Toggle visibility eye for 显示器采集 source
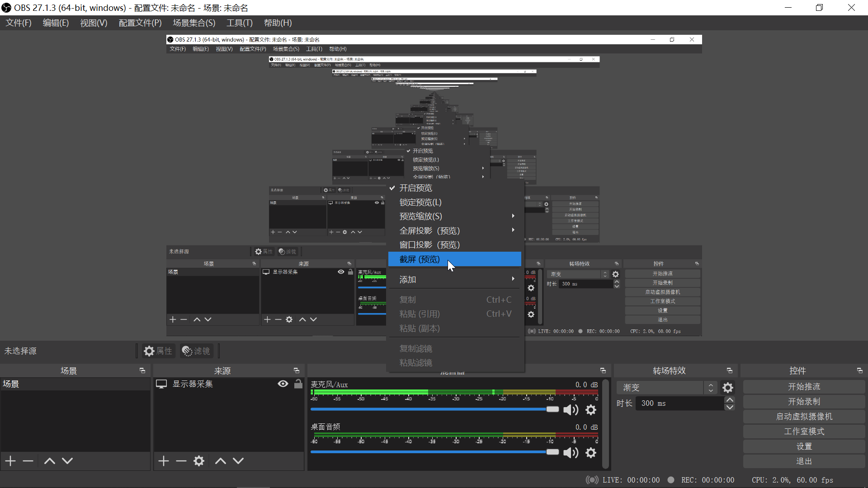868x488 pixels. (x=283, y=384)
